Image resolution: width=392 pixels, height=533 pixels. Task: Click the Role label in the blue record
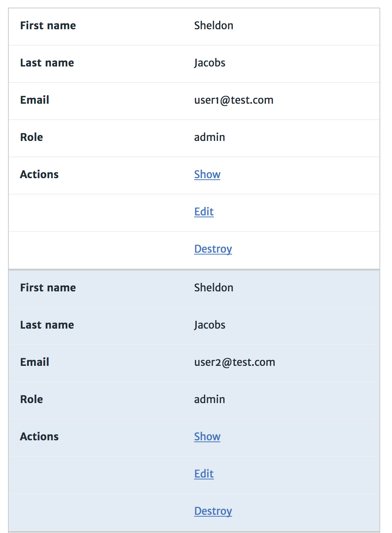tap(32, 399)
